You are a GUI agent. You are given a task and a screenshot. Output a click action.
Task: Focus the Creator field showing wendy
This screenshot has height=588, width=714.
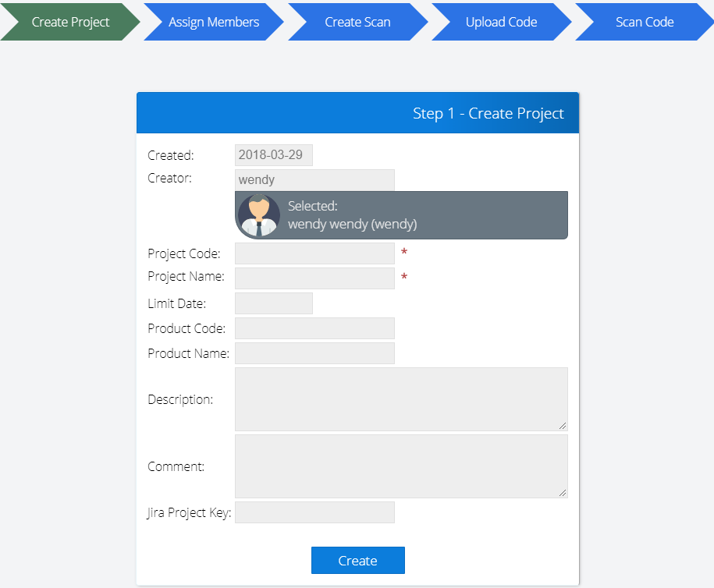tap(314, 180)
